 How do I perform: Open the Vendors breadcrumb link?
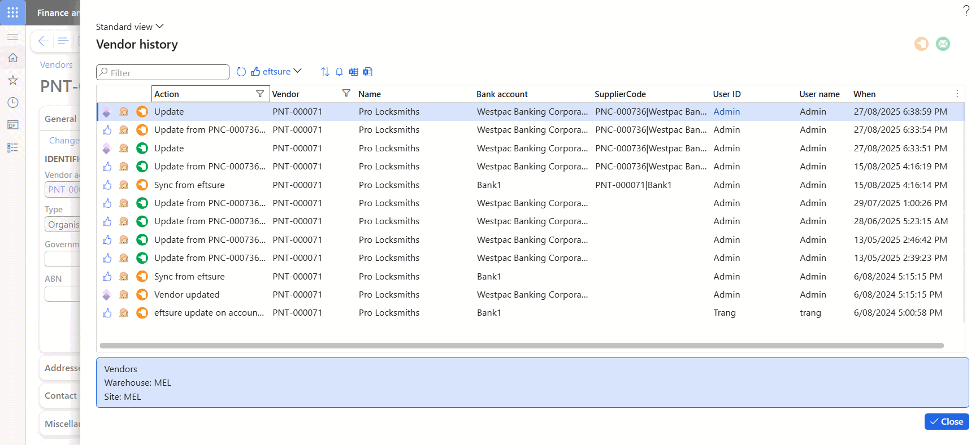(x=56, y=65)
